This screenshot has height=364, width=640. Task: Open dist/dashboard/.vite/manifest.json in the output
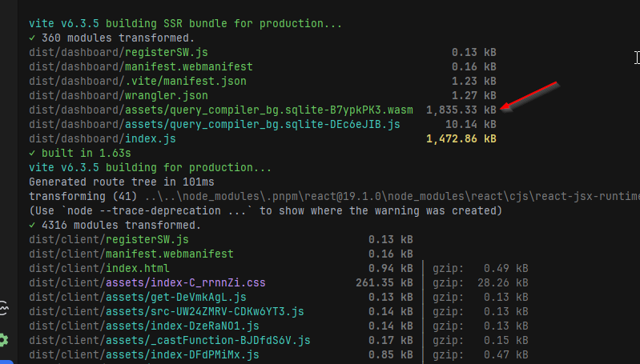tap(137, 81)
